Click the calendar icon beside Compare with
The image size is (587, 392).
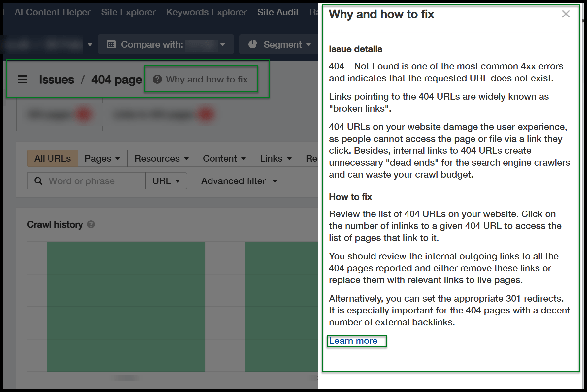click(x=111, y=44)
